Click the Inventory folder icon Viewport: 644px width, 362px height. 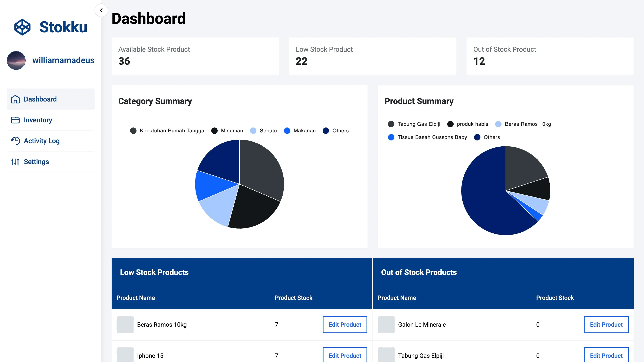(15, 120)
